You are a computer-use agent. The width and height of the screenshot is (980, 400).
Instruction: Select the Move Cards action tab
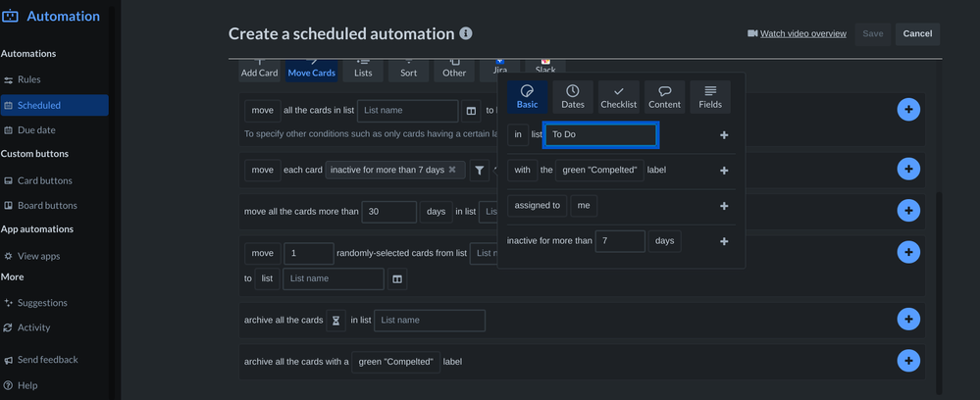click(x=311, y=71)
